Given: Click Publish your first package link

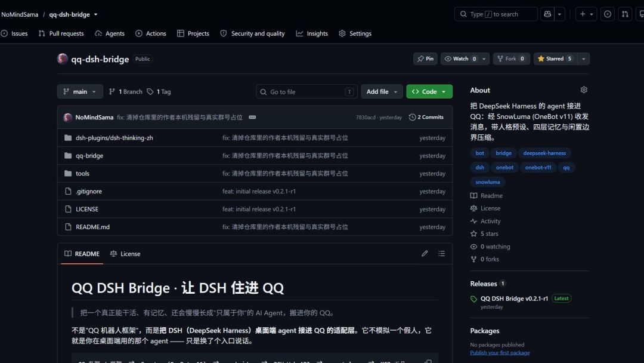Looking at the screenshot, I should (x=500, y=353).
